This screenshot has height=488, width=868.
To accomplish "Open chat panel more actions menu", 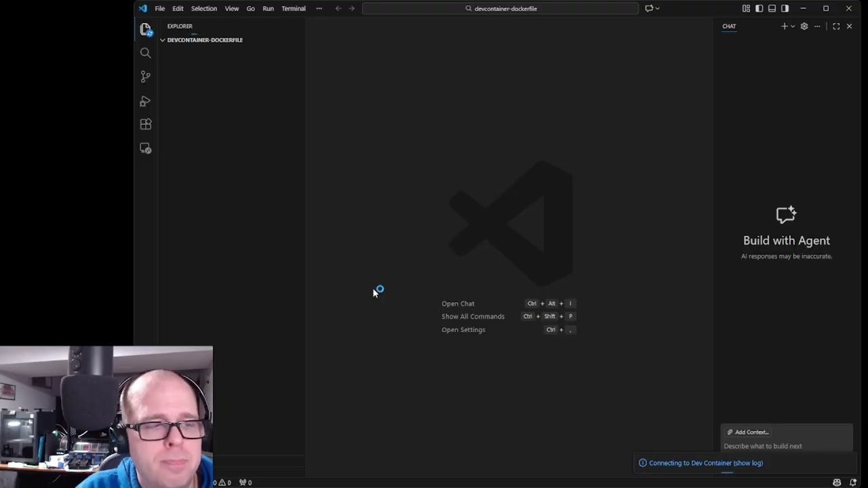I will 817,26.
